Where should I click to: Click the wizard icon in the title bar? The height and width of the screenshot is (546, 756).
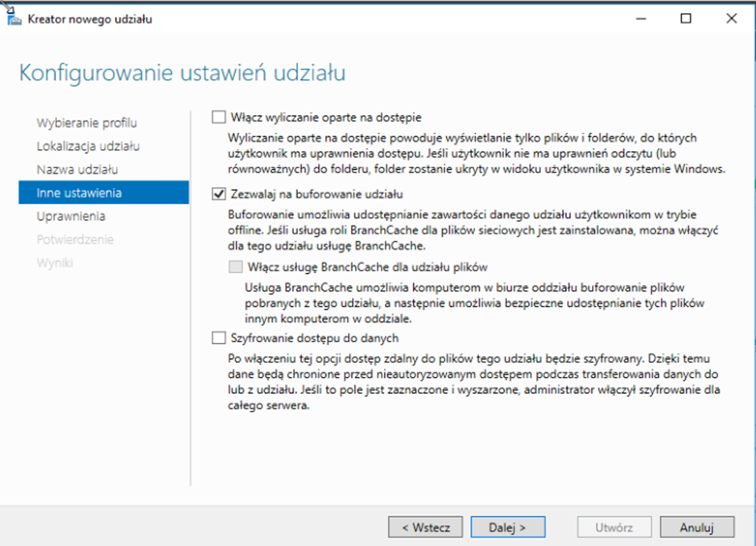(14, 19)
